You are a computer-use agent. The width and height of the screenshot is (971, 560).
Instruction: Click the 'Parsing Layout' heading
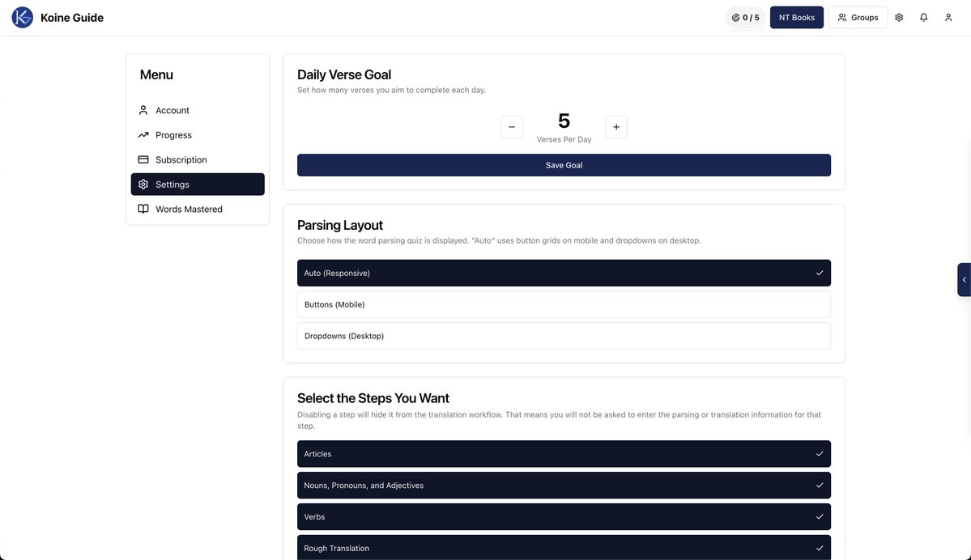click(340, 225)
